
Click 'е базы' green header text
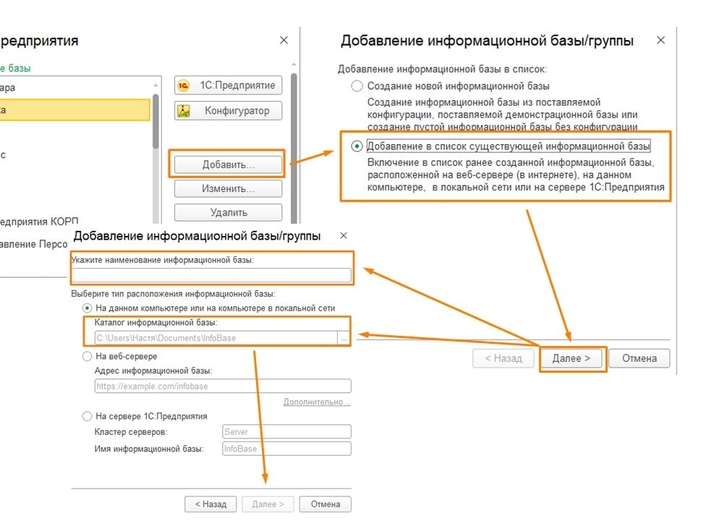pyautogui.click(x=15, y=68)
